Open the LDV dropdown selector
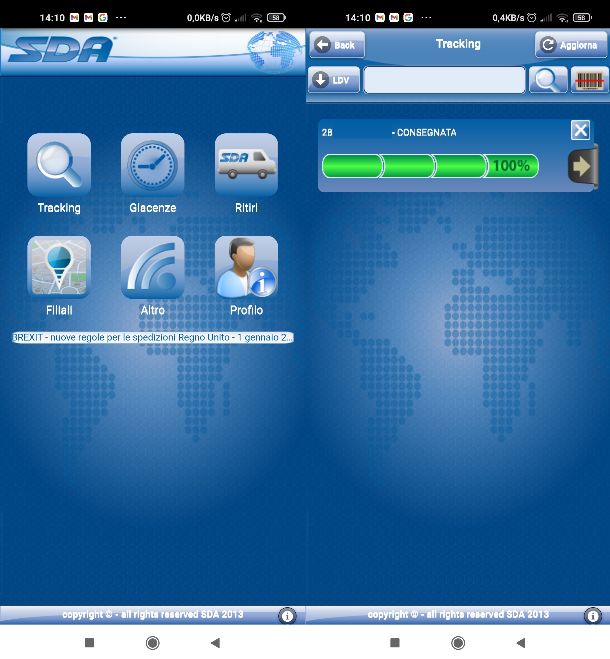 click(334, 79)
